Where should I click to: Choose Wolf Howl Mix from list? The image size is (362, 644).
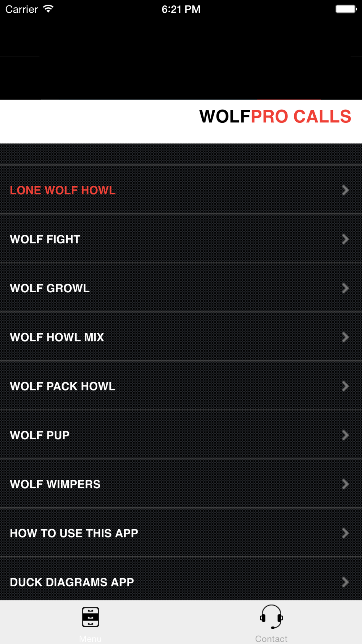[x=181, y=337]
